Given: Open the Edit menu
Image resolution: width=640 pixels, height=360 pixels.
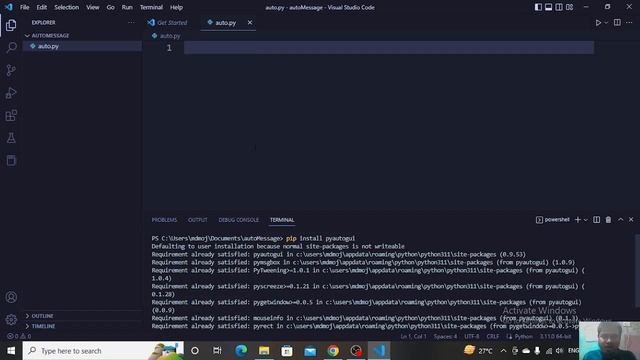Looking at the screenshot, I should click(42, 7).
